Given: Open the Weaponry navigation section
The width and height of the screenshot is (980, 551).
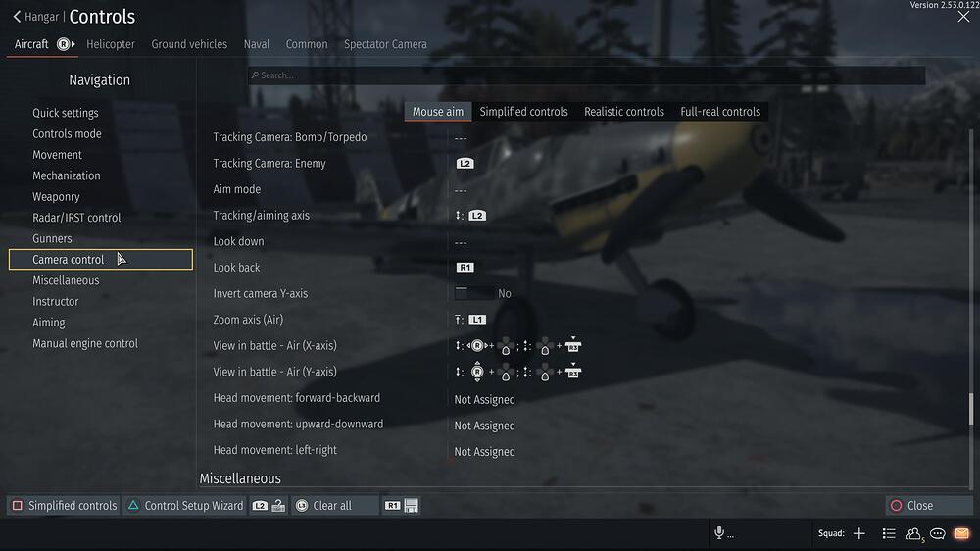Looking at the screenshot, I should tap(56, 196).
